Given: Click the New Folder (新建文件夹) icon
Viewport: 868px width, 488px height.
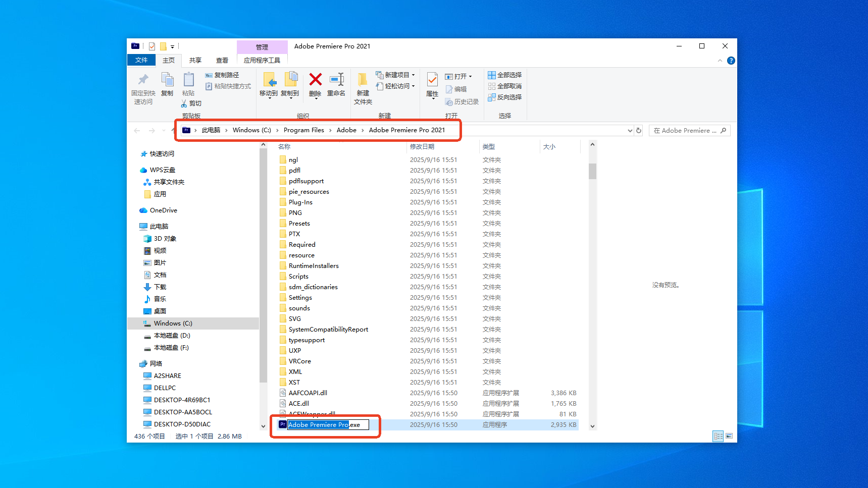Looking at the screenshot, I should pos(363,81).
